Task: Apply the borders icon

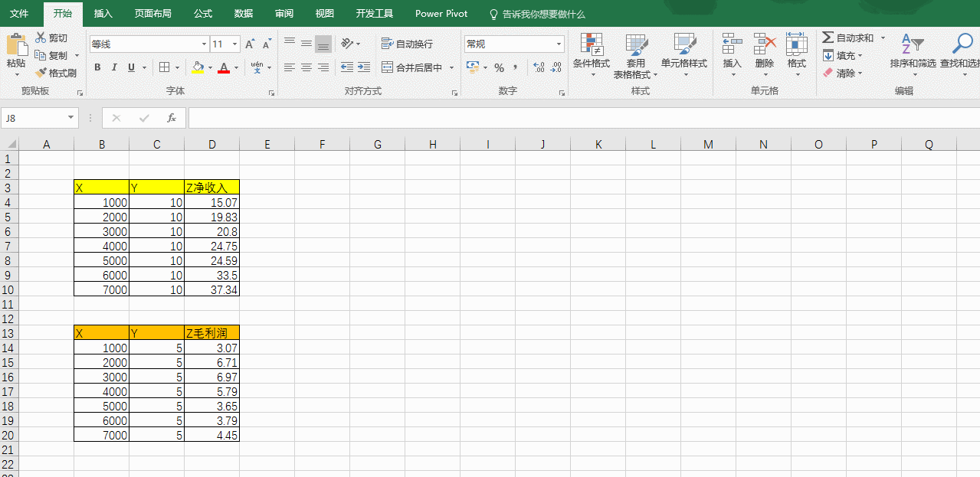Action: 164,67
